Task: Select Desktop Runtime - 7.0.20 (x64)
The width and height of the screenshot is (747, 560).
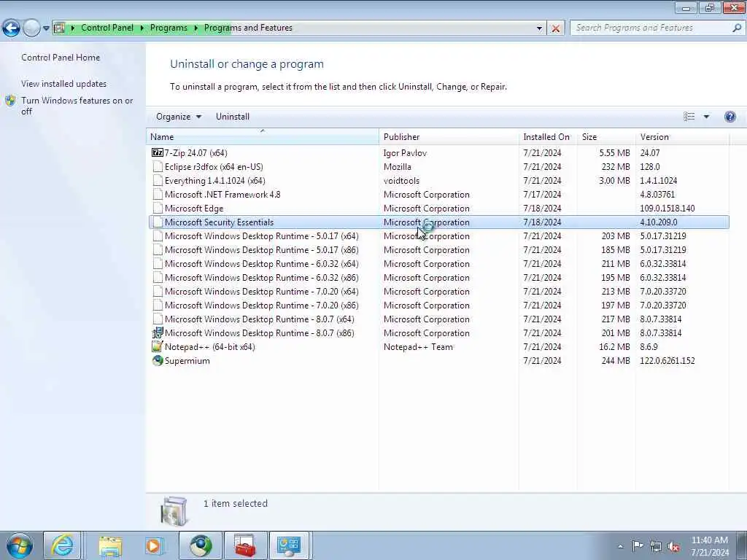Action: (438, 291)
